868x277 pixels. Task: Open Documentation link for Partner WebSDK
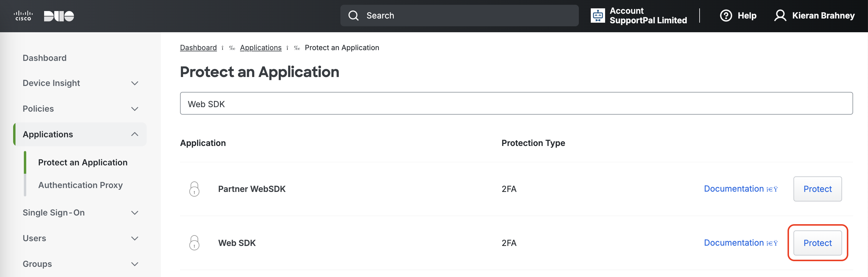click(741, 189)
